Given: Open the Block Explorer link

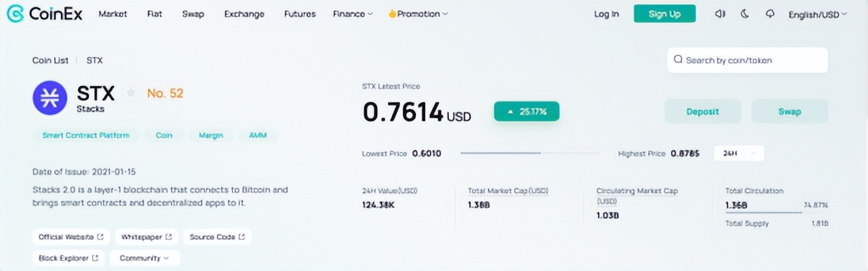Looking at the screenshot, I should (x=68, y=258).
